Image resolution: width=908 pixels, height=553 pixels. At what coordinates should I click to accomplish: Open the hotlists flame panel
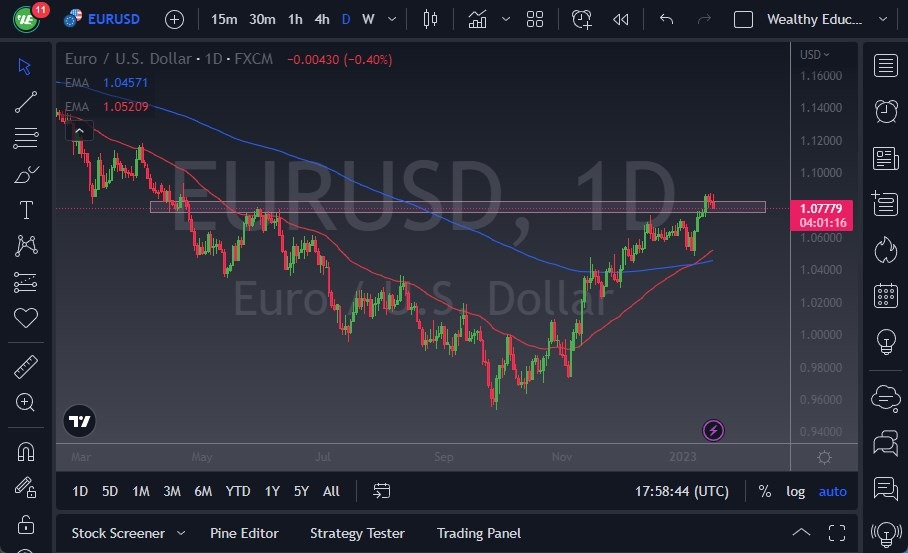pos(885,250)
